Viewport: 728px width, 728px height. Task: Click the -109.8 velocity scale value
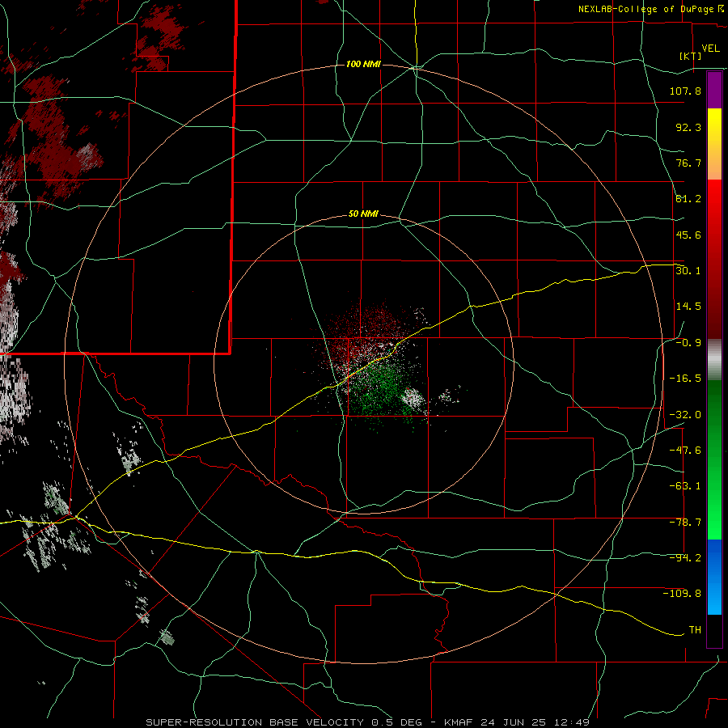682,594
